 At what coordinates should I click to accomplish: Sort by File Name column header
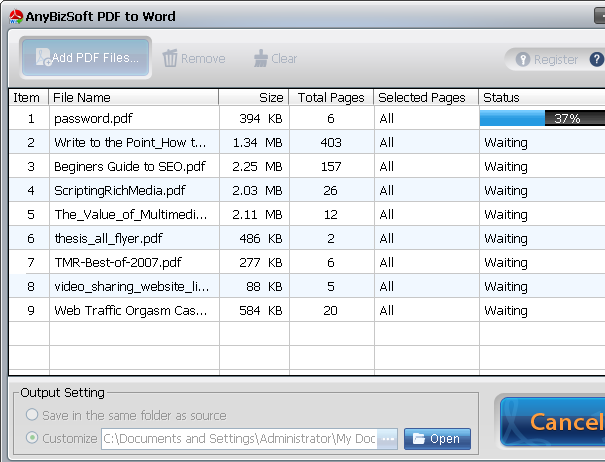click(134, 97)
